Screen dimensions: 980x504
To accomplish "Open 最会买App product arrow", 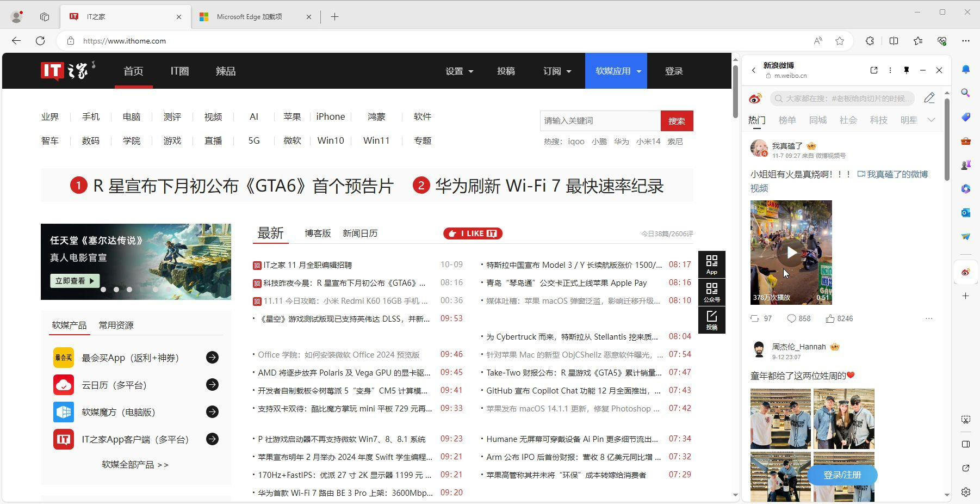I will 212,357.
